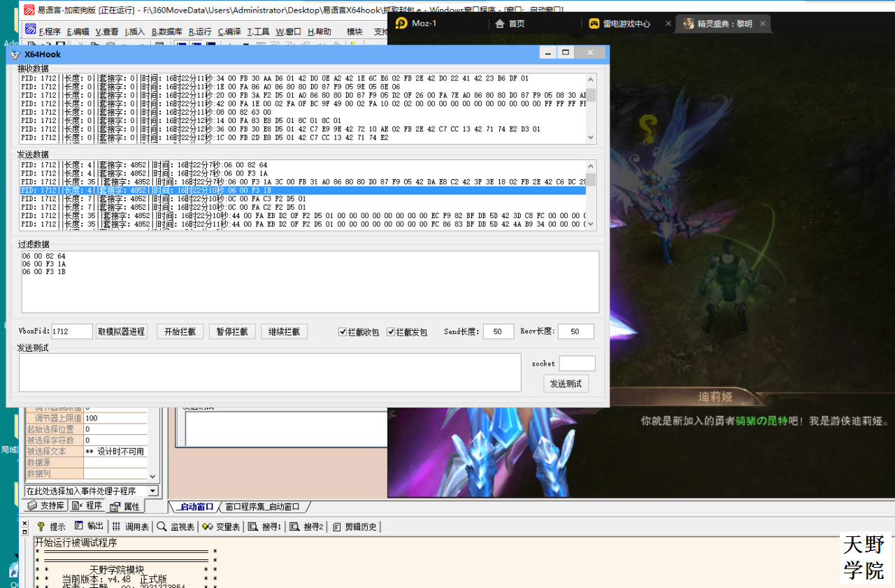Image resolution: width=895 pixels, height=588 pixels.
Task: Select the _启动窗口 editor tab
Action: (x=195, y=506)
